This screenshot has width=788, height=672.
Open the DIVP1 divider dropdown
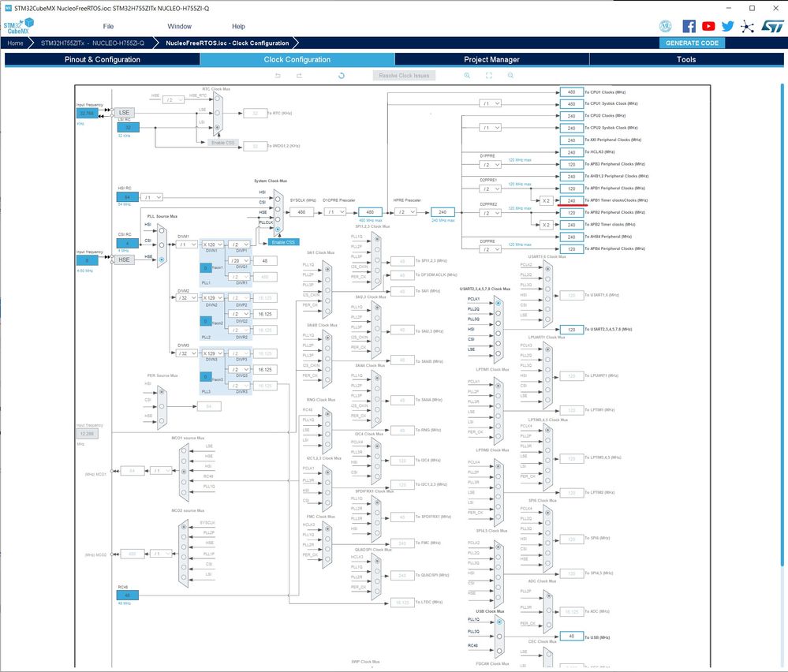(x=239, y=245)
